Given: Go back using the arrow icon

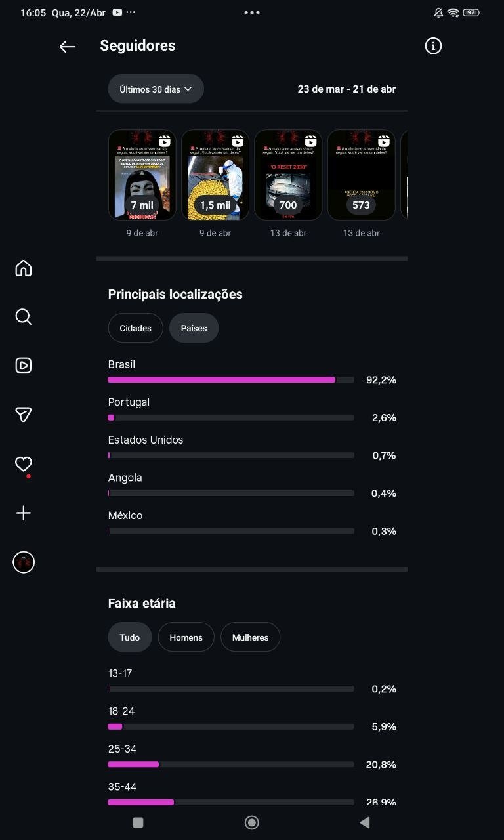Looking at the screenshot, I should point(68,46).
